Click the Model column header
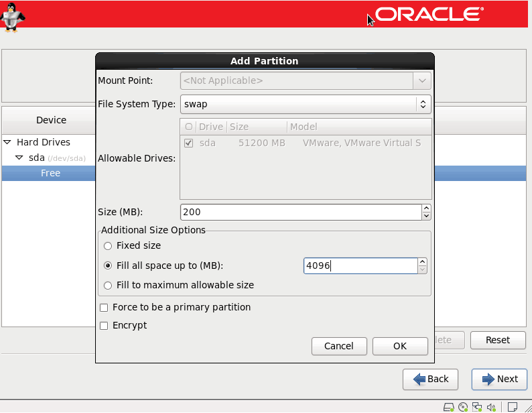Image resolution: width=532 pixels, height=413 pixels. coord(359,127)
